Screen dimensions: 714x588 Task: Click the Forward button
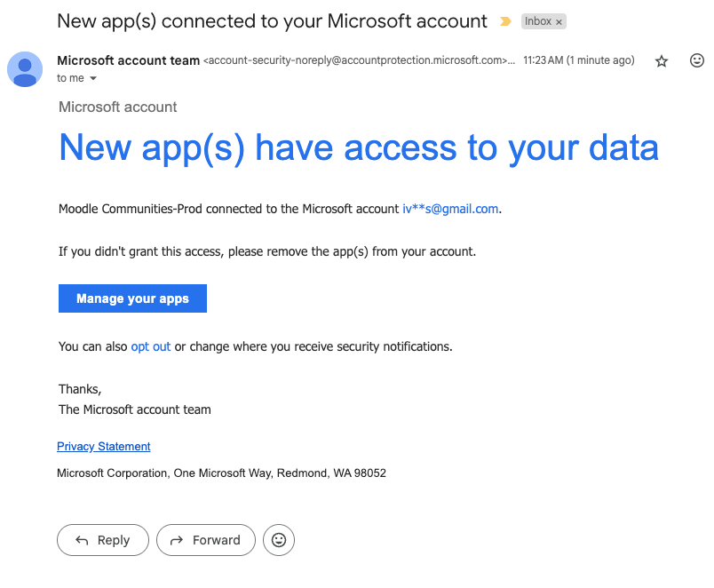(206, 540)
